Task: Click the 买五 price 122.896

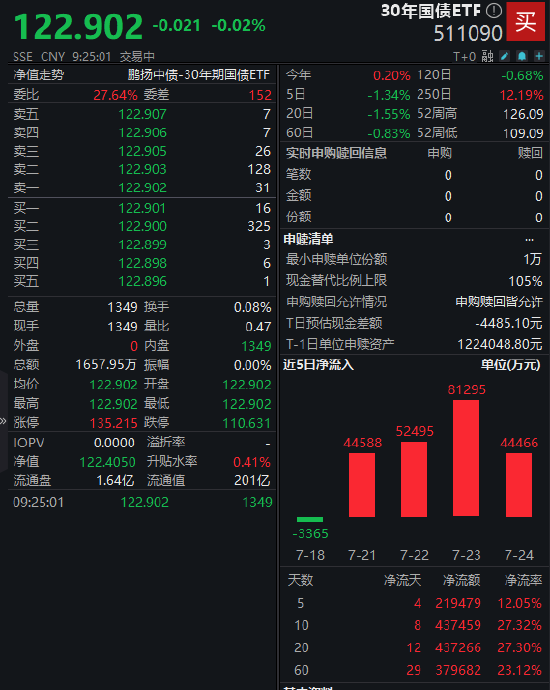Action: click(x=143, y=281)
